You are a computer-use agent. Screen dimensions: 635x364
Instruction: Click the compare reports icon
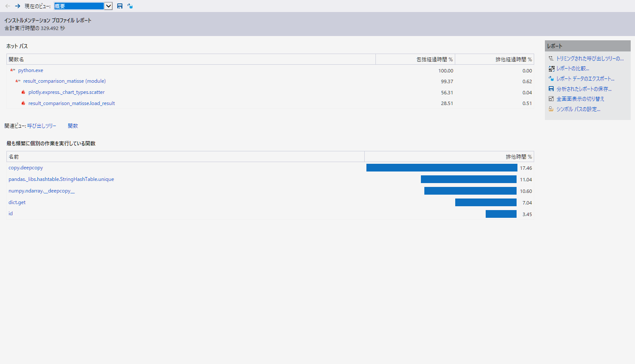click(551, 69)
